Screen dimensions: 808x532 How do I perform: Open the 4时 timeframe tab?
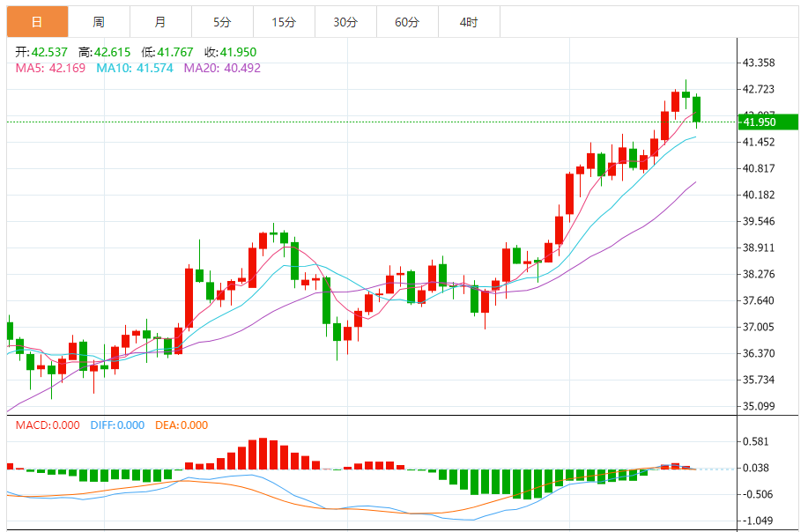469,22
